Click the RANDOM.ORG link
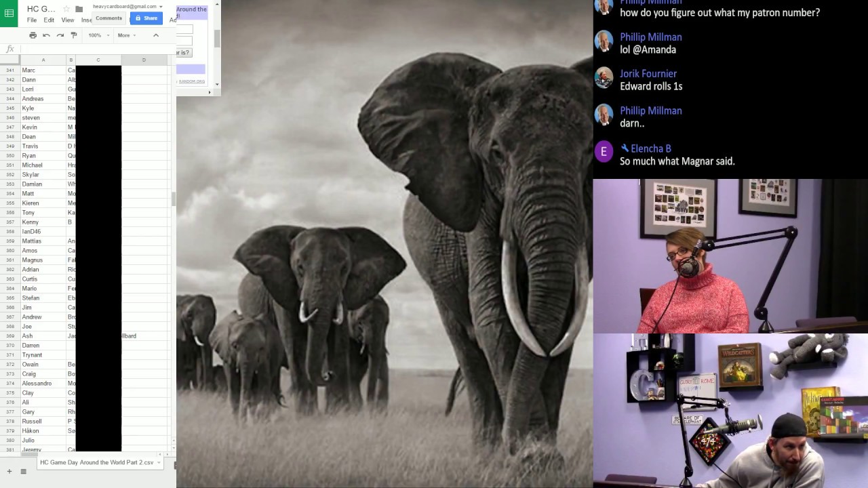Viewport: 868px width, 488px height. (191, 81)
